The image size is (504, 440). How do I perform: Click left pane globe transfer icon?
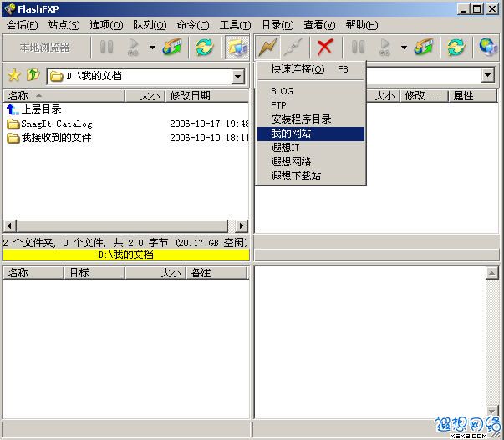point(172,47)
